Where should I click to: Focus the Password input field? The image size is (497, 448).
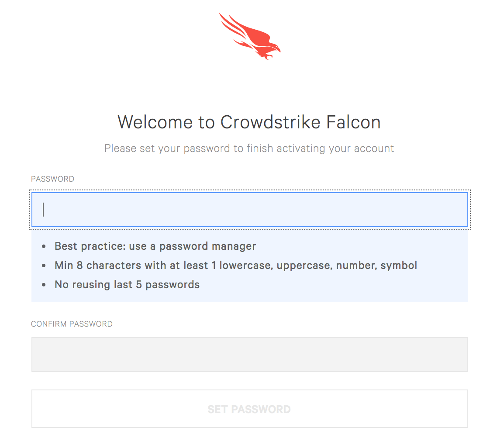pos(250,210)
